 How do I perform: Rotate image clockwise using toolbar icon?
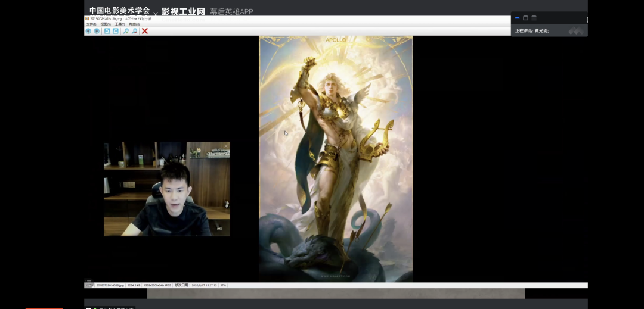pyautogui.click(x=116, y=31)
